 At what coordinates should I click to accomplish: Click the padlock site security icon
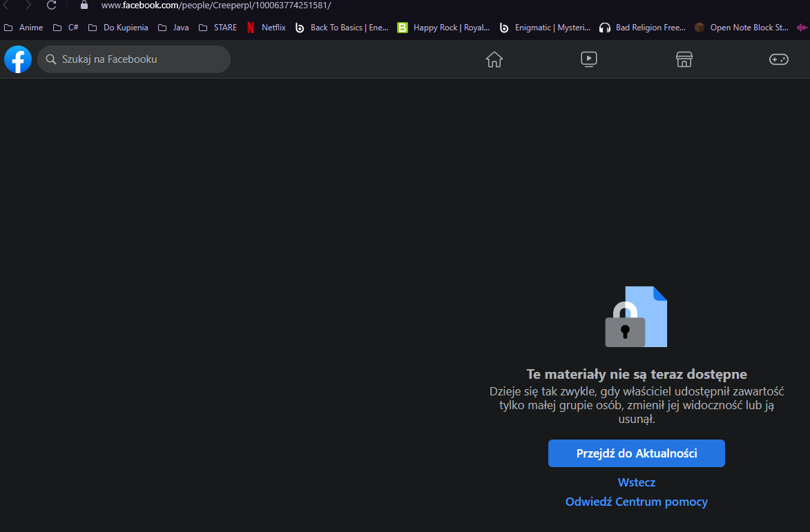click(84, 6)
